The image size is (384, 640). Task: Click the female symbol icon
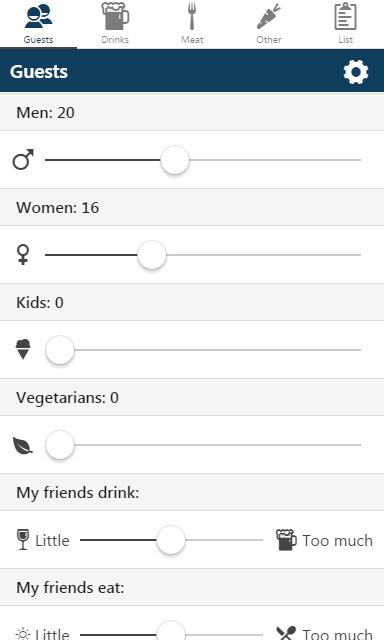(x=23, y=255)
